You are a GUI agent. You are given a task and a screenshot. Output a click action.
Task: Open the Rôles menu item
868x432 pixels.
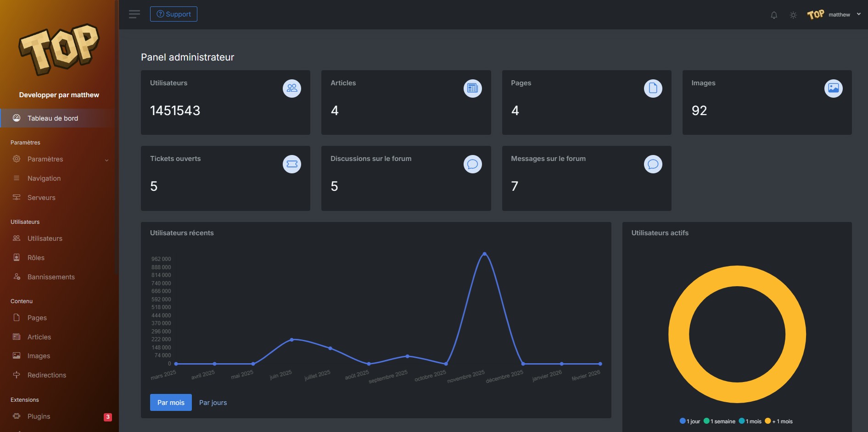pyautogui.click(x=35, y=257)
